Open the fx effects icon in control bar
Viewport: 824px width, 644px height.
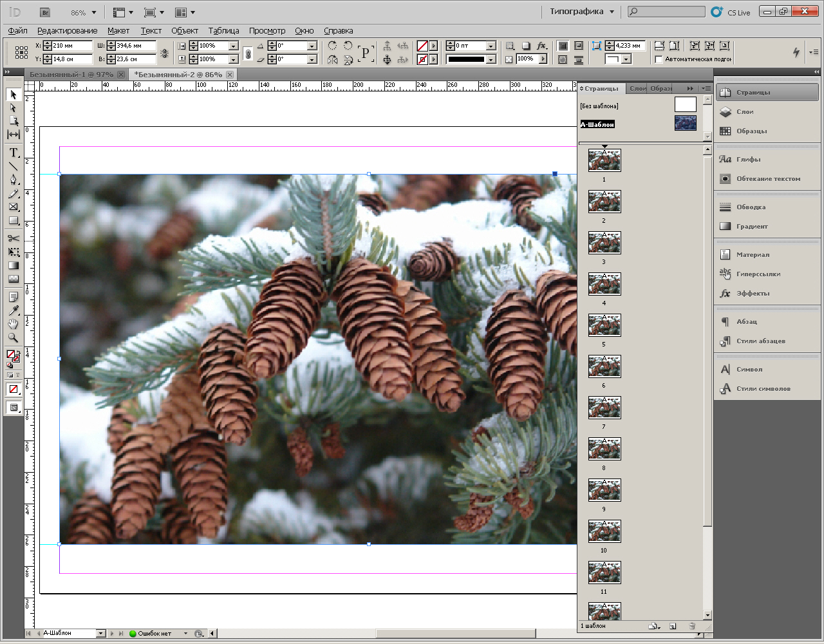541,46
